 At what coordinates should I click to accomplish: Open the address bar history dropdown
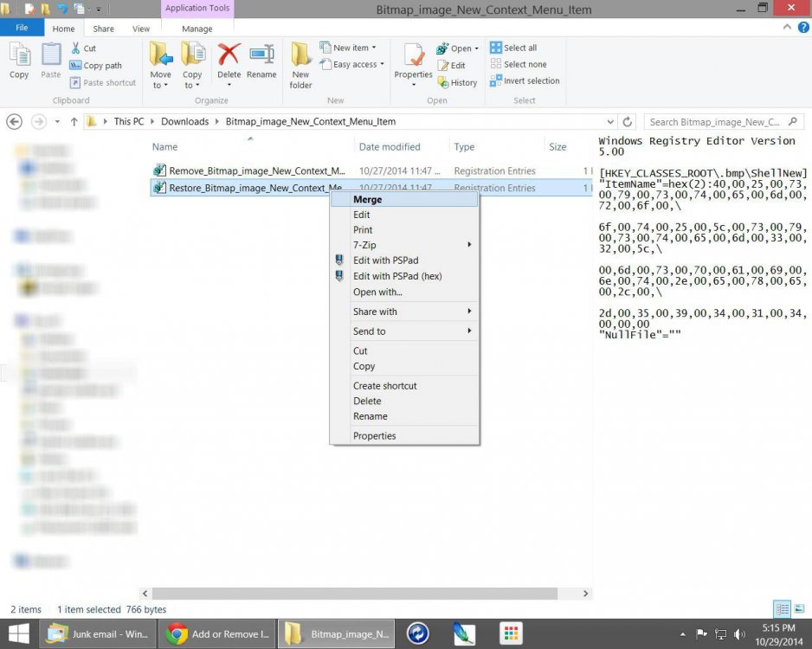pos(610,122)
